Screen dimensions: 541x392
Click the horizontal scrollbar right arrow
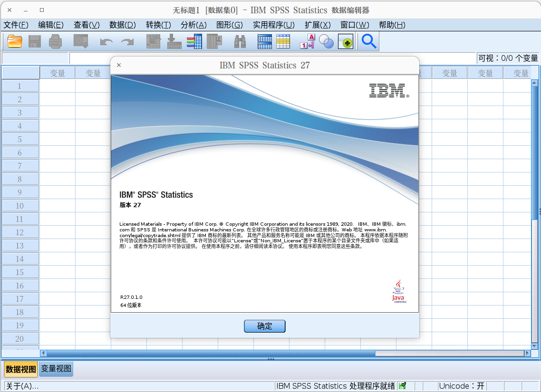tap(527, 353)
